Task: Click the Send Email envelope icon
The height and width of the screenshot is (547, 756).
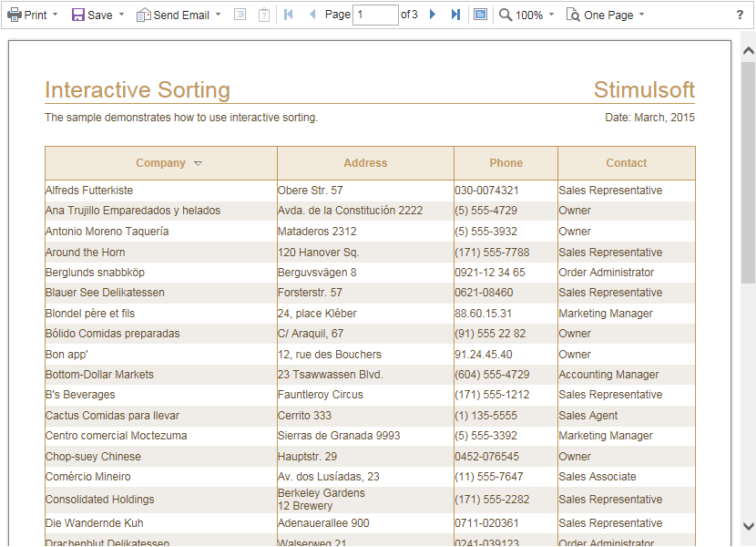Action: coord(144,15)
